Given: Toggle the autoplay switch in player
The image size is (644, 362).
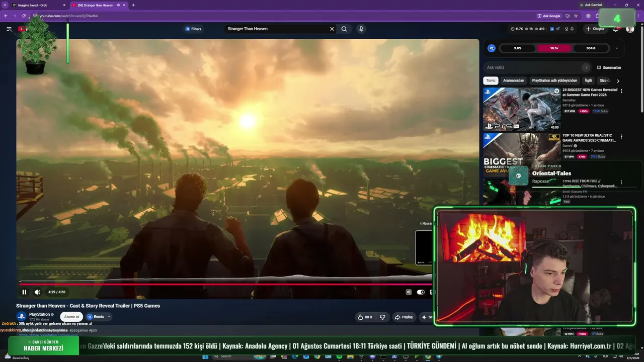Looking at the screenshot, I should pos(421,292).
